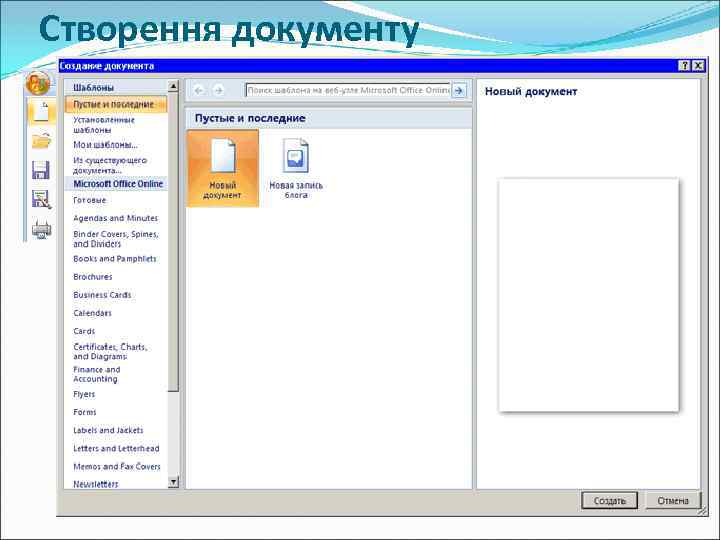Click scroll down arrow in templates list

click(173, 482)
